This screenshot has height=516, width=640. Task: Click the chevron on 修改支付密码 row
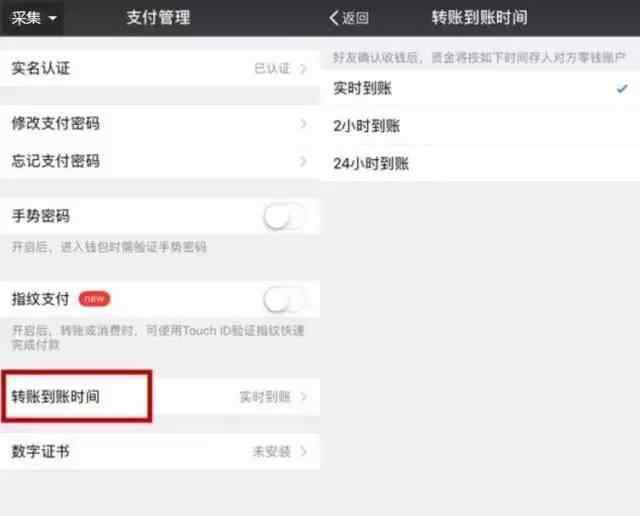pyautogui.click(x=303, y=123)
